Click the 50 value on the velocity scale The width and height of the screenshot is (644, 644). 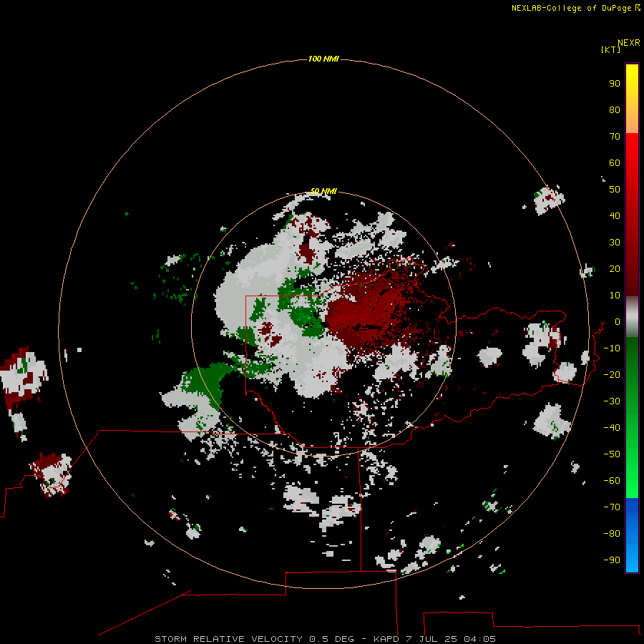coord(615,190)
